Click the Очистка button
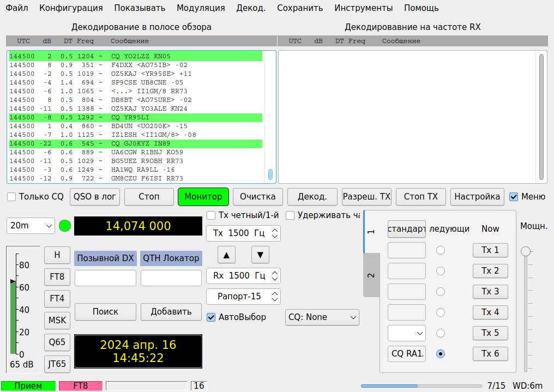Image resolution: width=554 pixels, height=392 pixels. 257,197
